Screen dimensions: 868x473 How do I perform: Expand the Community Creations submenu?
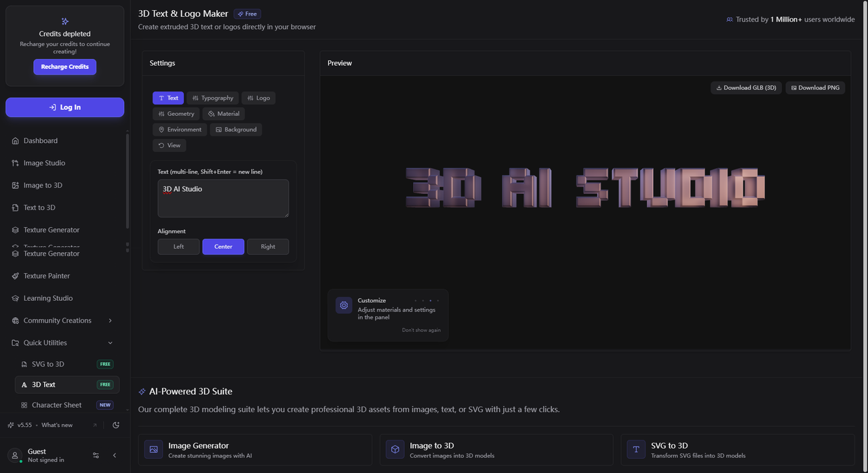[x=110, y=321]
